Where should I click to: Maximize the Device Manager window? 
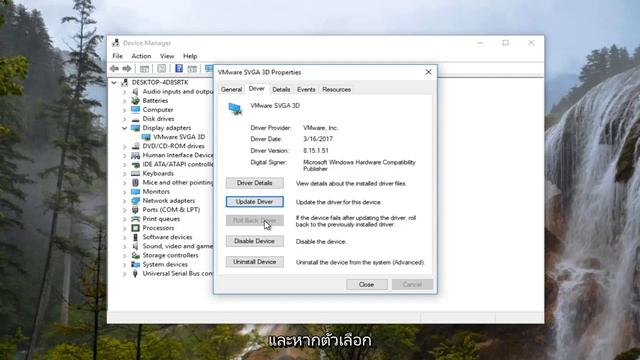click(x=506, y=43)
